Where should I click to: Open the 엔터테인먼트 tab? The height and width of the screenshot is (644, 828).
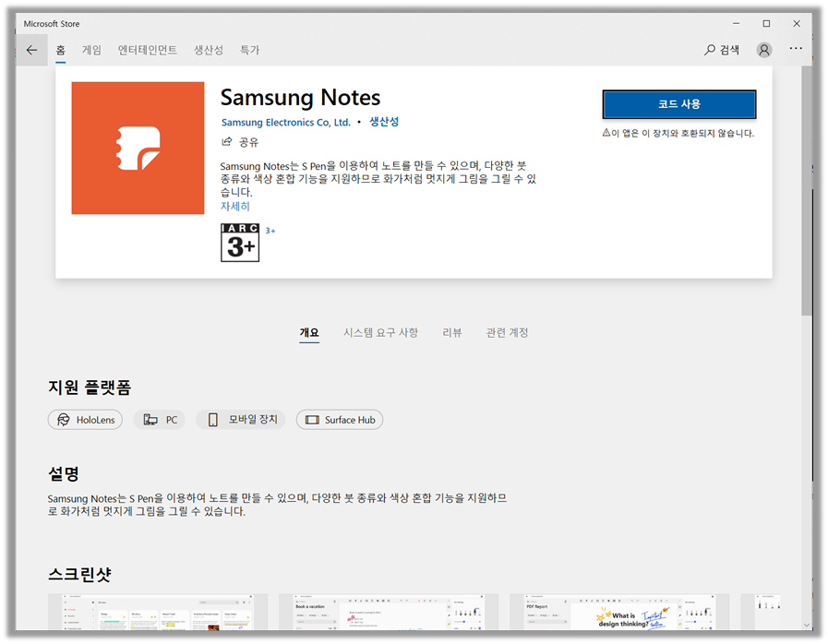[148, 50]
